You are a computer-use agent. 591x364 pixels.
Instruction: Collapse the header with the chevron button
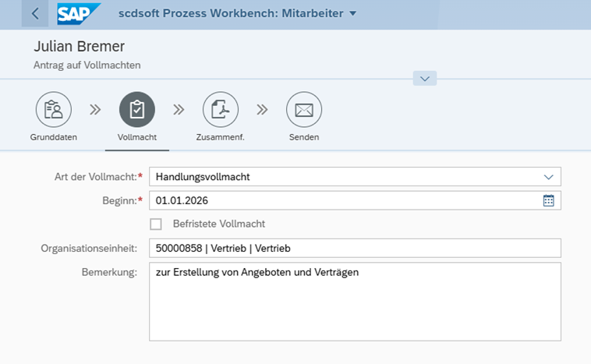pos(425,79)
